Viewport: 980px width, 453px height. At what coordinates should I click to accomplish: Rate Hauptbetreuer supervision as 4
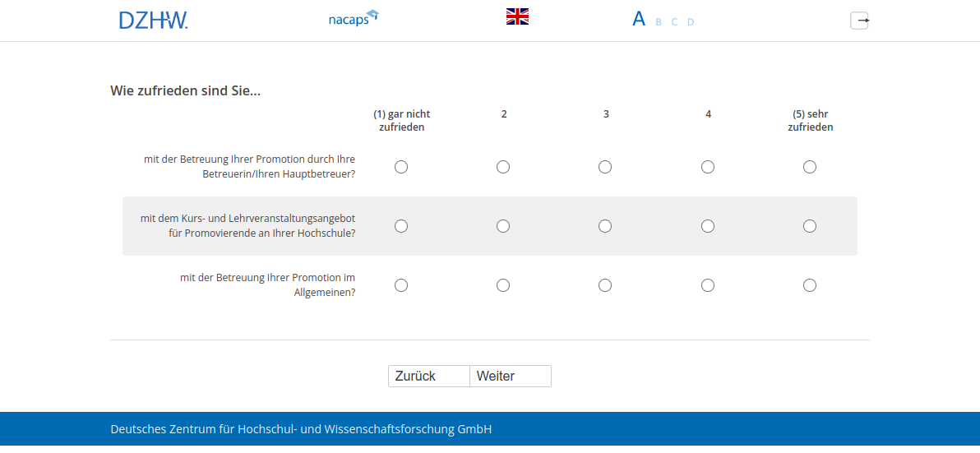click(x=708, y=167)
